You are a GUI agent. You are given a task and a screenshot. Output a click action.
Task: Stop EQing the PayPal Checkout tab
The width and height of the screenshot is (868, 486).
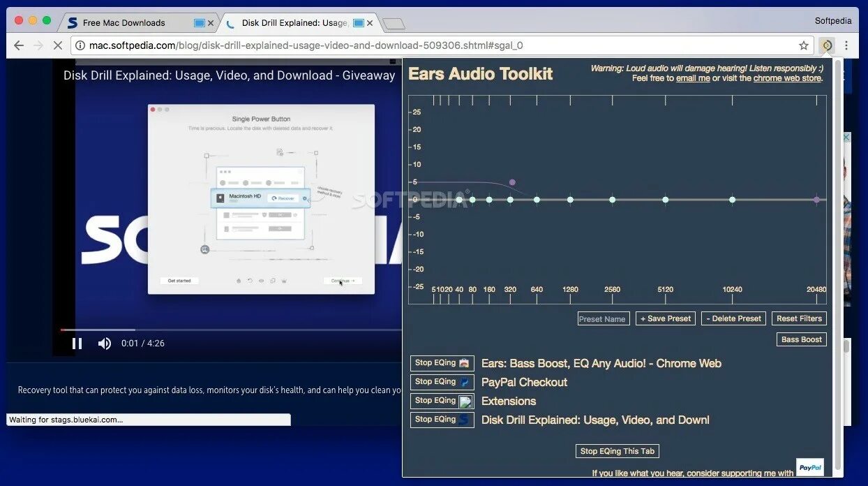click(442, 382)
